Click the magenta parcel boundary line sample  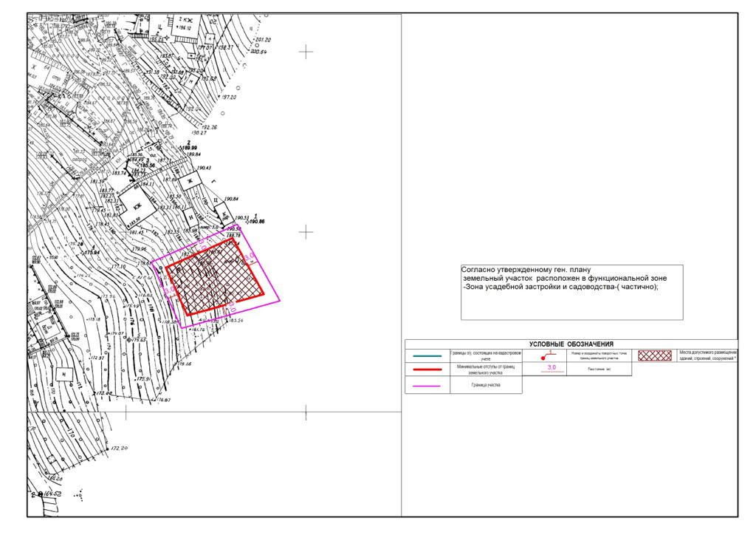427,386
